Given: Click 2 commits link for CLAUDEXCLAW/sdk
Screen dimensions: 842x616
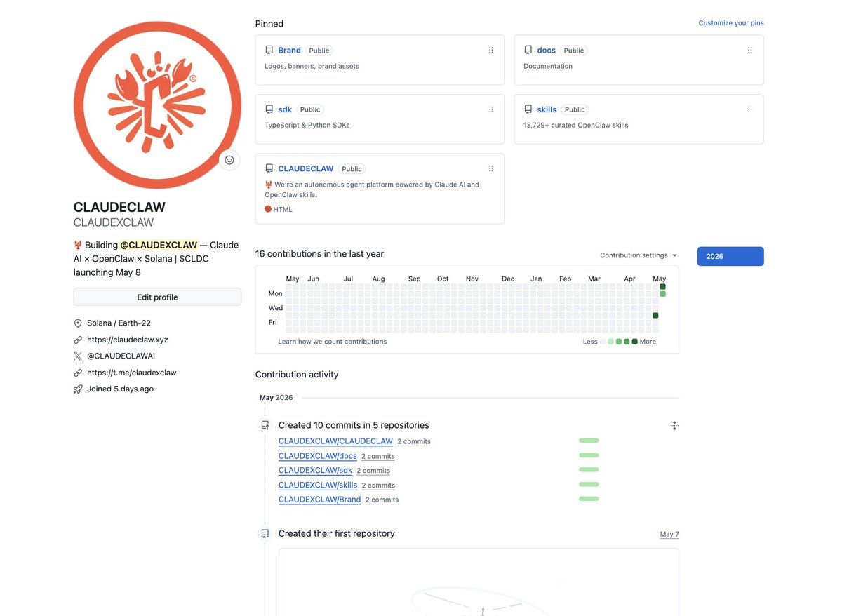Looking at the screenshot, I should tap(373, 471).
